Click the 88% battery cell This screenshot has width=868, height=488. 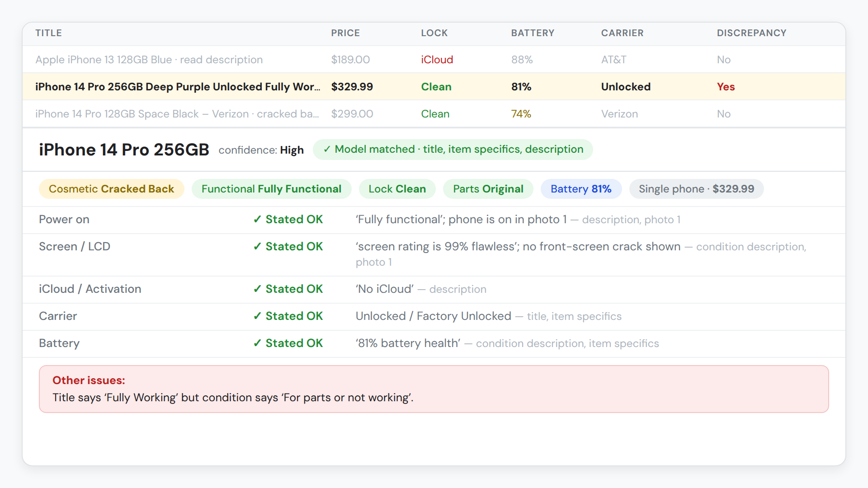pyautogui.click(x=522, y=60)
